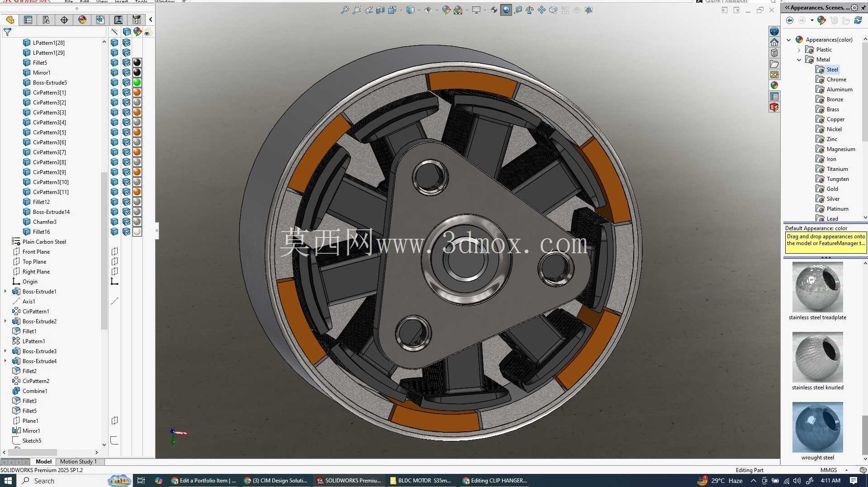868x487 pixels.
Task: Open the ConfigurationManager tab icon
Action: coord(46,19)
